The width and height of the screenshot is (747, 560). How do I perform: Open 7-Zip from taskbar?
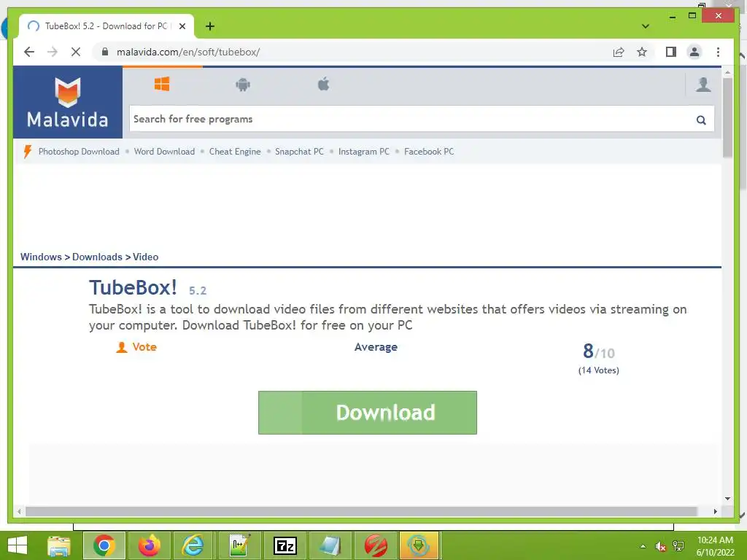pos(285,545)
